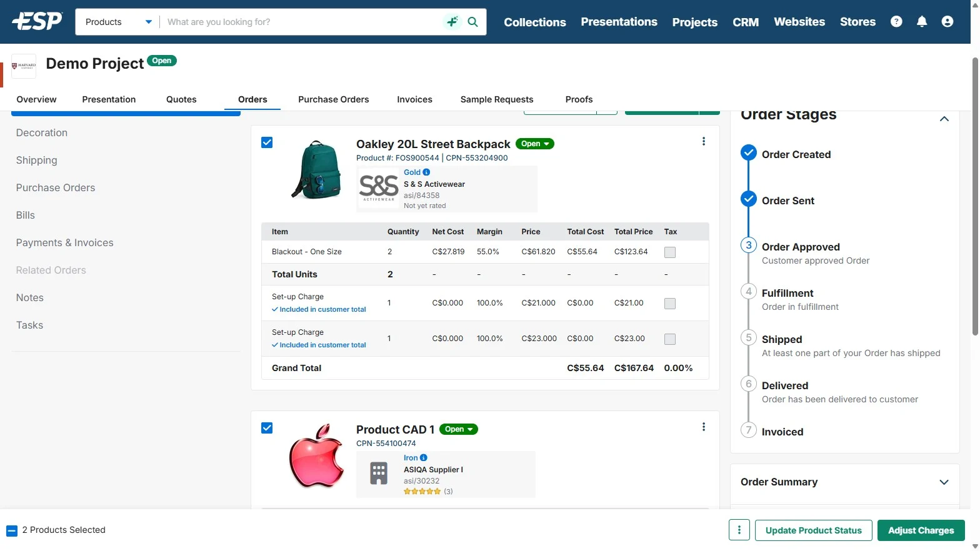
Task: Click the Demo Project Open status badge
Action: tap(162, 61)
